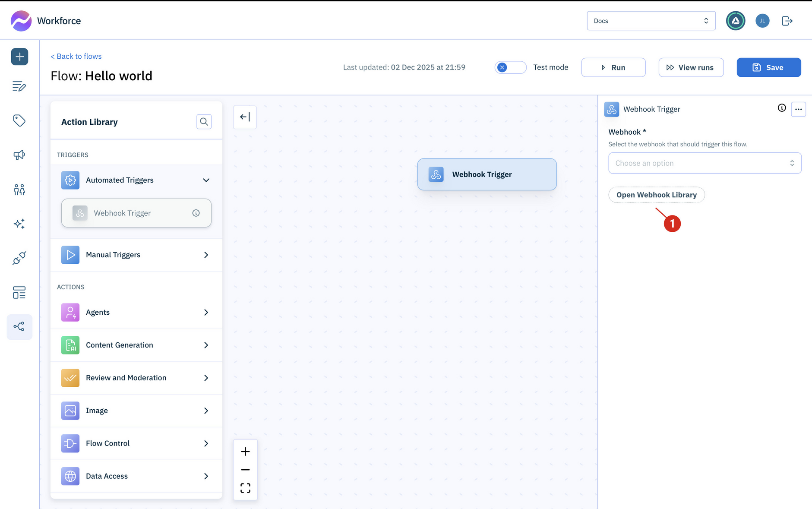Viewport: 812px width, 509px height.
Task: Open the ellipsis menu on Webhook Trigger panel
Action: pos(798,109)
